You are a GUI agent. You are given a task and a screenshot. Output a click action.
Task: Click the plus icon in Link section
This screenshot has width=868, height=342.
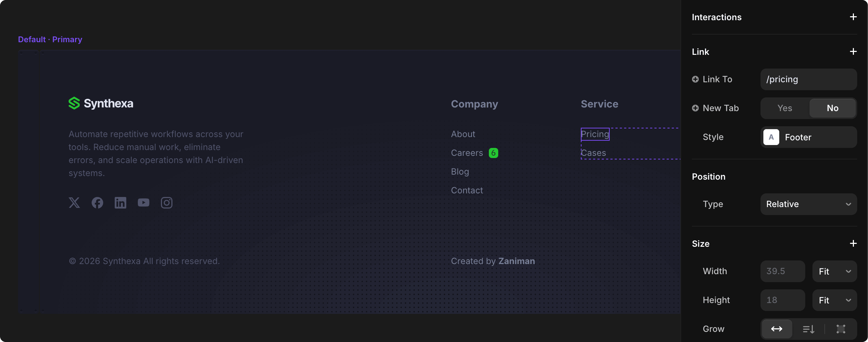click(x=853, y=52)
